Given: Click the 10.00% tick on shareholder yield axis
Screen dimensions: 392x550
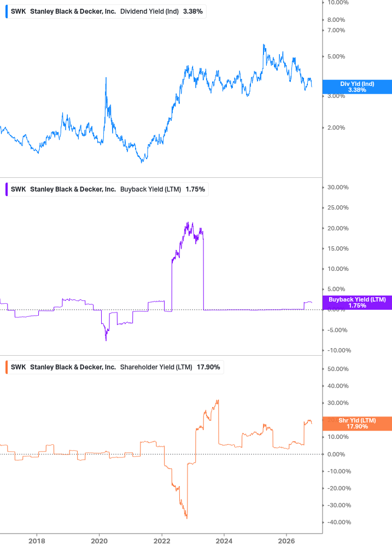Looking at the screenshot, I should pos(338,437).
